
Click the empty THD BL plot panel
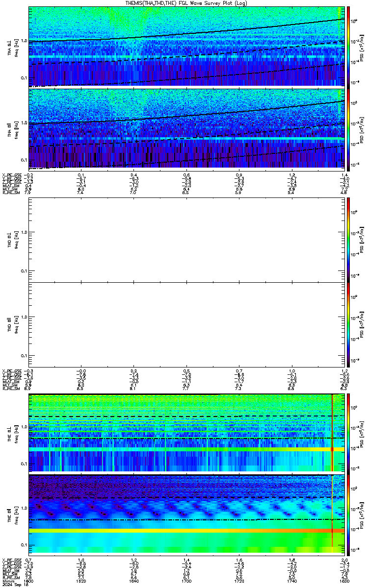click(x=187, y=239)
